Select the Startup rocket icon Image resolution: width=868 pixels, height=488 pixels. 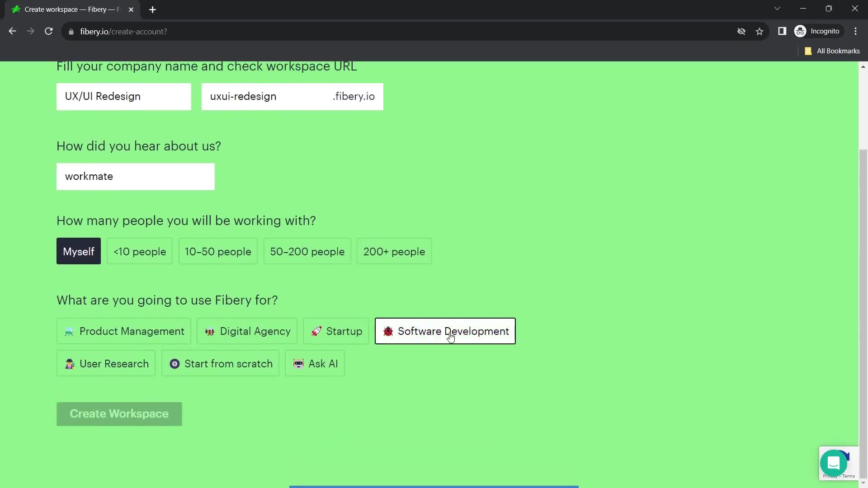(316, 331)
